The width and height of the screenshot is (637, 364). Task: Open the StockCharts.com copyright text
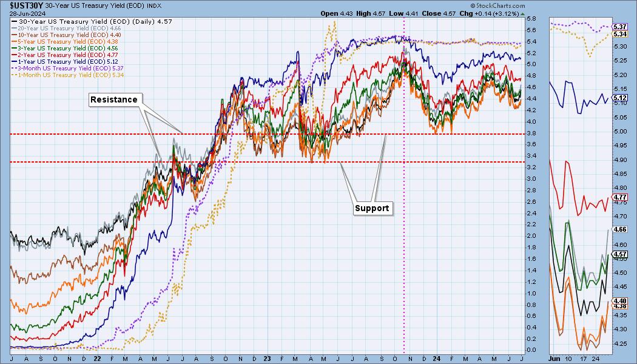497,6
